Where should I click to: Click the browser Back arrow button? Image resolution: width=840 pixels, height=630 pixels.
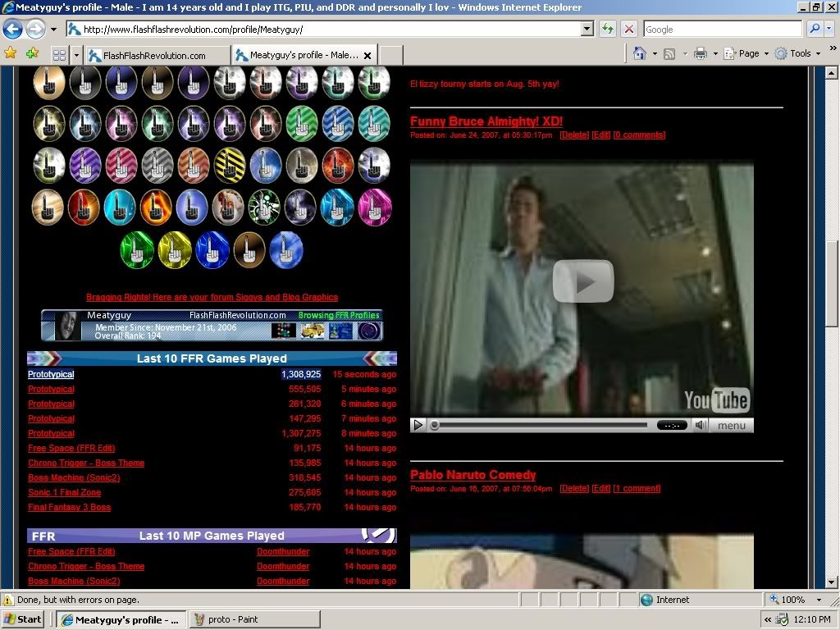point(12,30)
